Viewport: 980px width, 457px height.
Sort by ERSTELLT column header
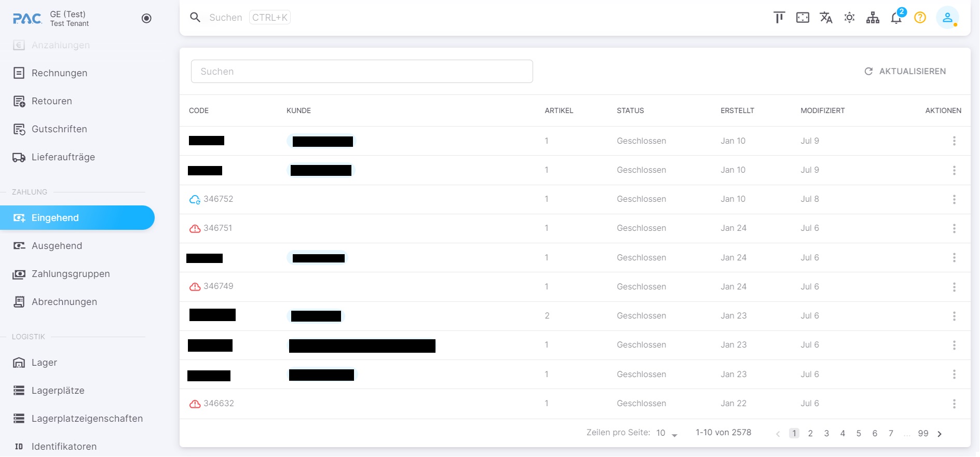[x=737, y=110]
